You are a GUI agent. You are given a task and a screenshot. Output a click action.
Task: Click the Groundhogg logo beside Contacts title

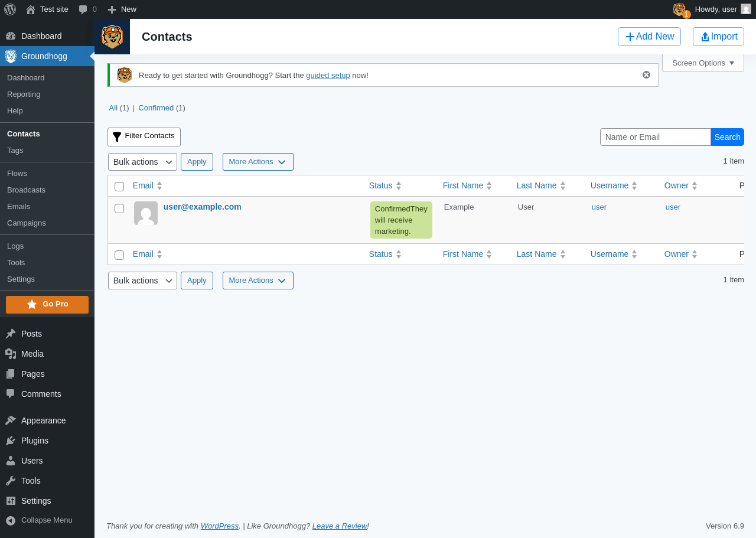click(x=112, y=37)
